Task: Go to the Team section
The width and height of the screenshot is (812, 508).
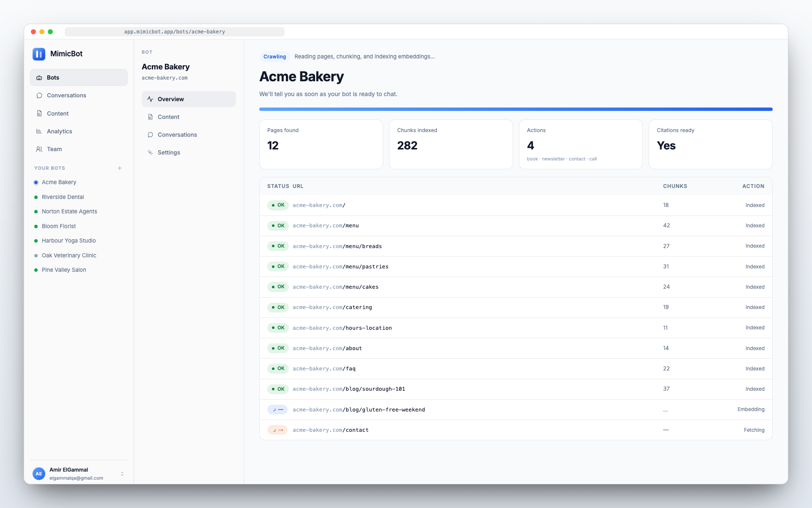Action: point(54,149)
